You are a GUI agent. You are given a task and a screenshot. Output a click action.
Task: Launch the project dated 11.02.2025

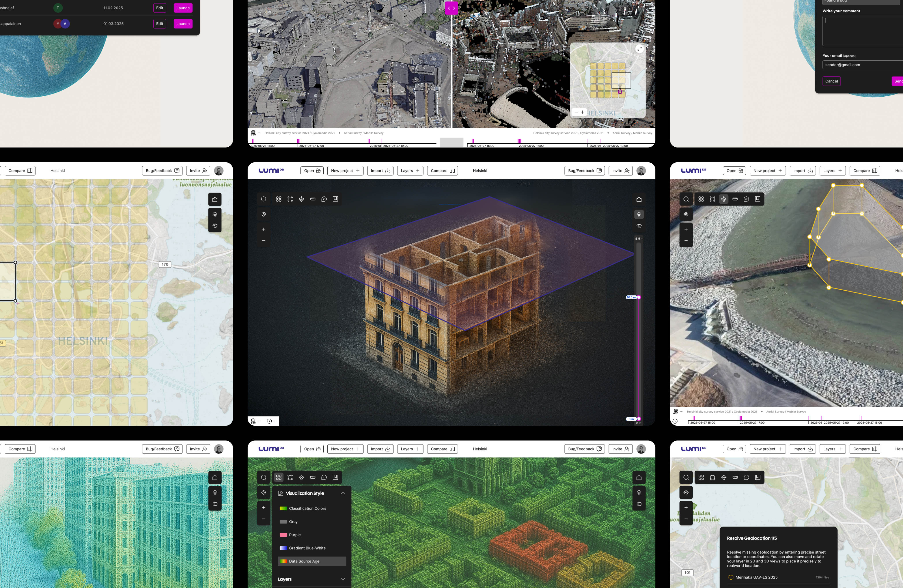coord(183,8)
